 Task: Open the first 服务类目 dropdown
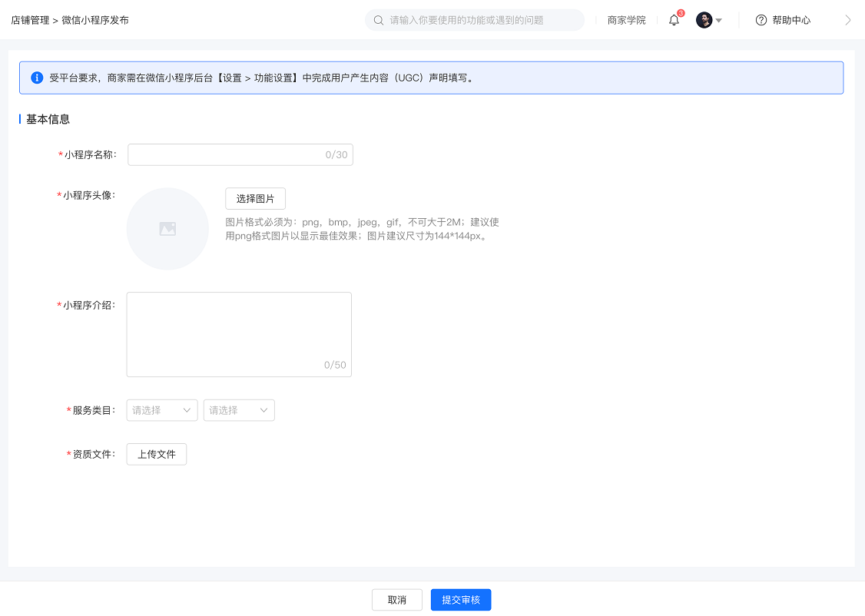pyautogui.click(x=162, y=410)
